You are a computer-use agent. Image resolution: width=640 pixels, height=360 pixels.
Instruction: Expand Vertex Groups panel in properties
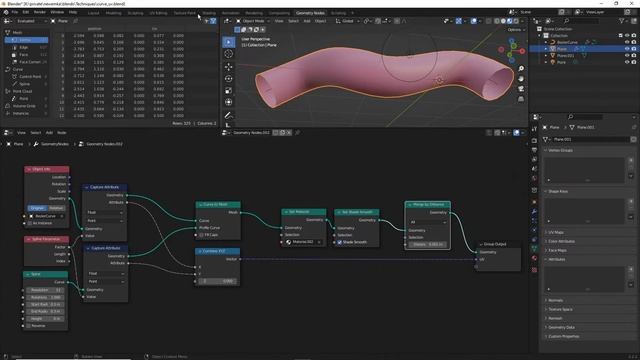click(x=560, y=150)
